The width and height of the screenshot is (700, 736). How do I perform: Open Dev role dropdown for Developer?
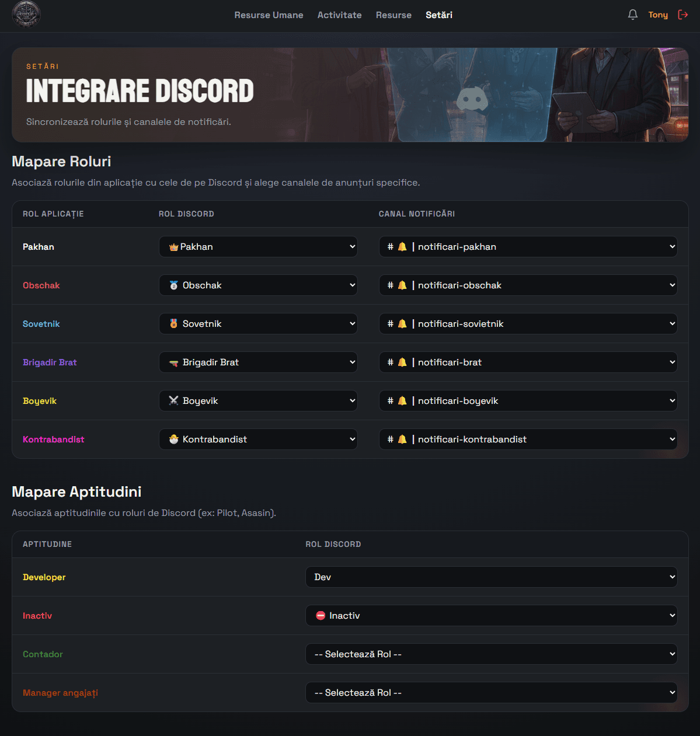492,577
